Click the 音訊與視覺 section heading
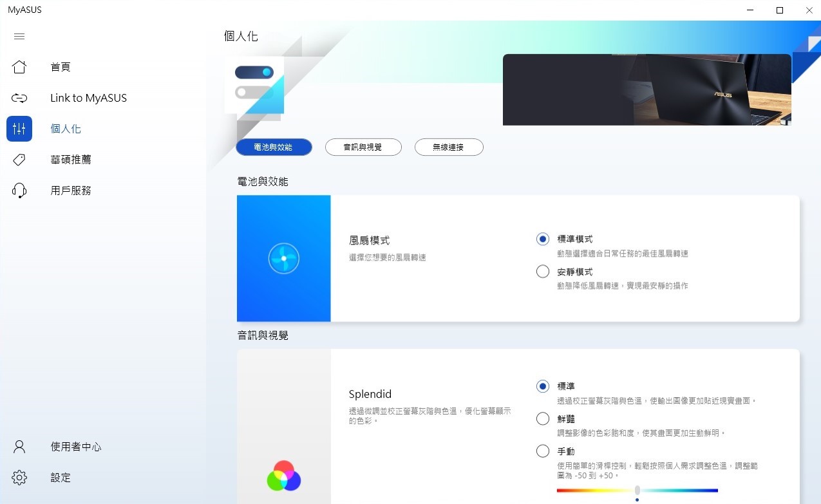This screenshot has width=821, height=504. 263,335
